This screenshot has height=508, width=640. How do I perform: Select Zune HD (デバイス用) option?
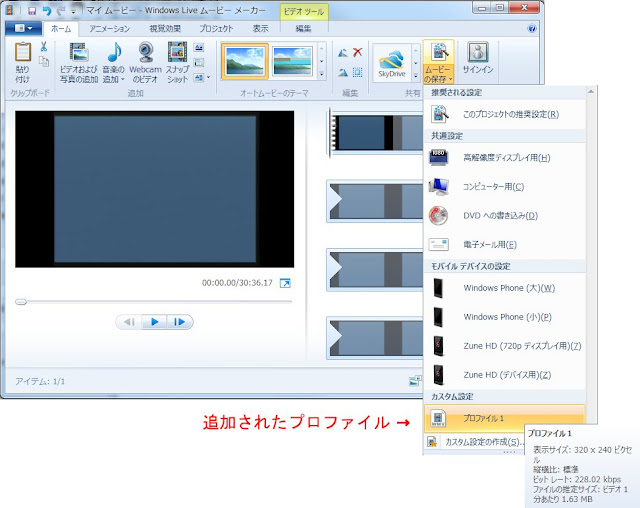click(505, 375)
